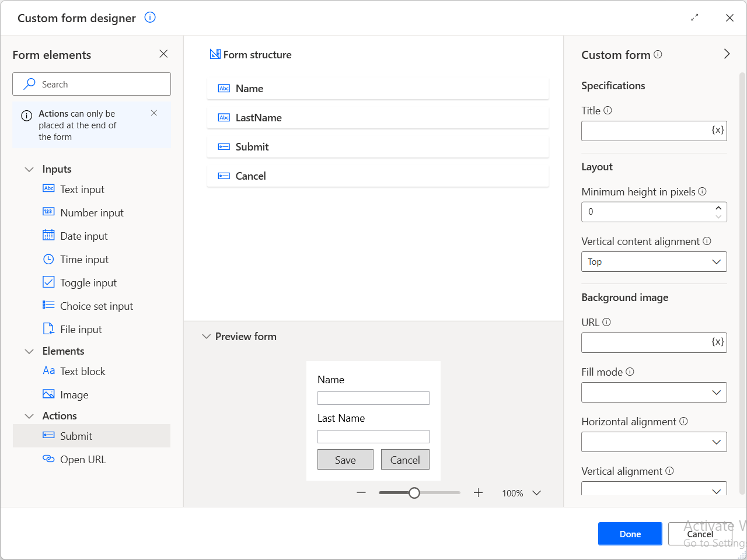Screen dimensions: 747x560
Task: Add a Number input to the form
Action: click(x=92, y=212)
